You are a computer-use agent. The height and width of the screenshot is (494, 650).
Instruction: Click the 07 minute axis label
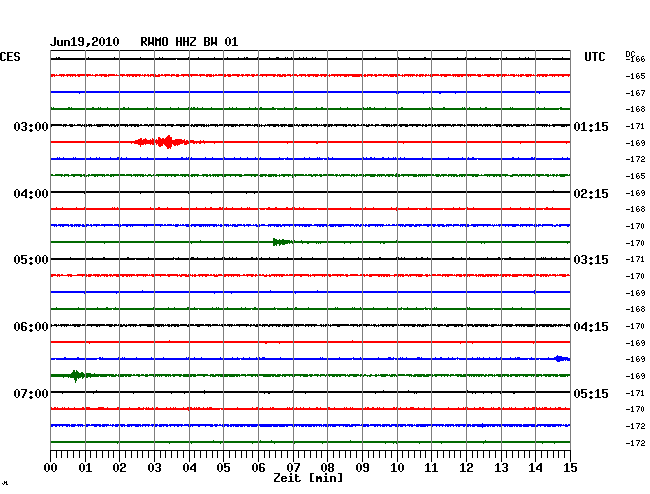pos(293,468)
